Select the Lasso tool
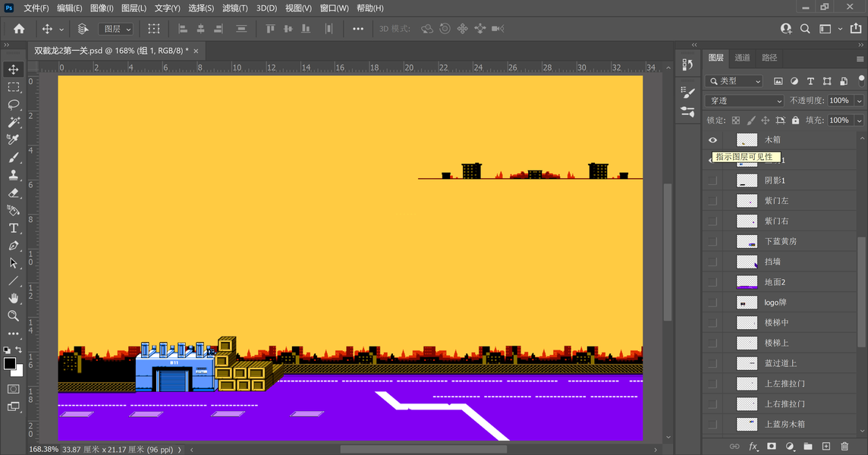Image resolution: width=868 pixels, height=455 pixels. pyautogui.click(x=14, y=105)
